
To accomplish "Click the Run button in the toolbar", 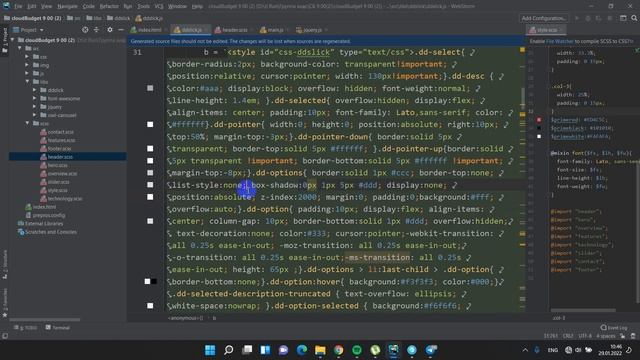I will (577, 18).
